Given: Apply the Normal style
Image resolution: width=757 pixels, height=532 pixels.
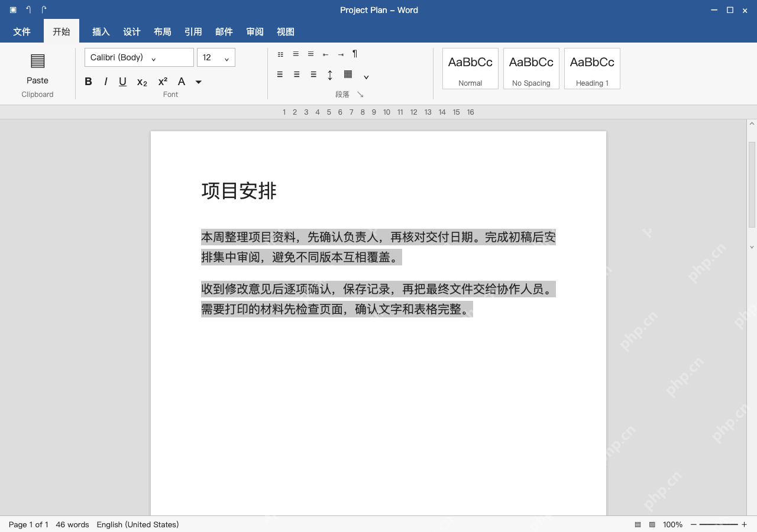Looking at the screenshot, I should point(470,69).
